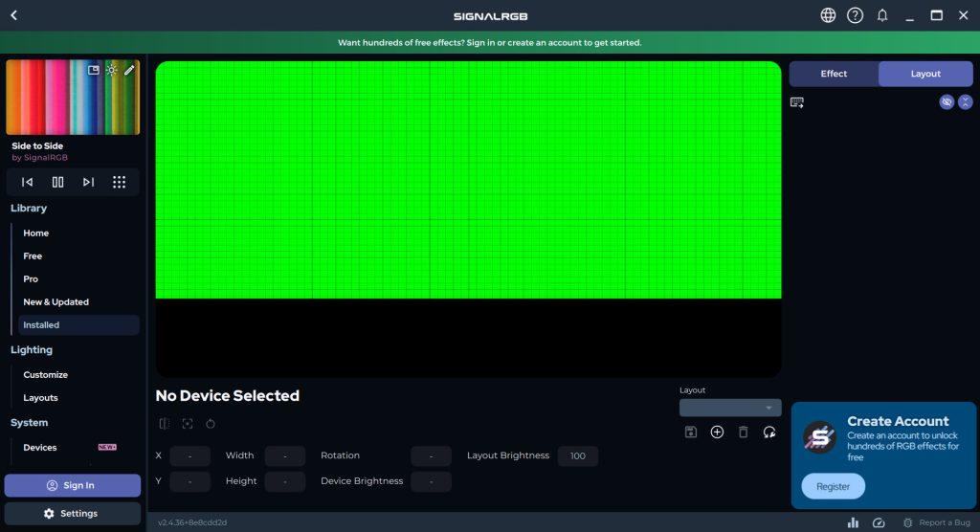The height and width of the screenshot is (532, 980).
Task: Delete the layout using trash icon
Action: [x=743, y=432]
